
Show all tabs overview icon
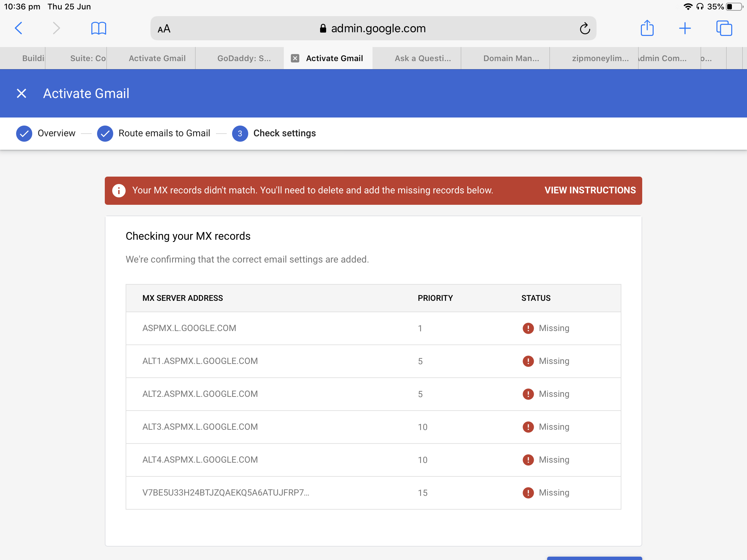(x=724, y=28)
